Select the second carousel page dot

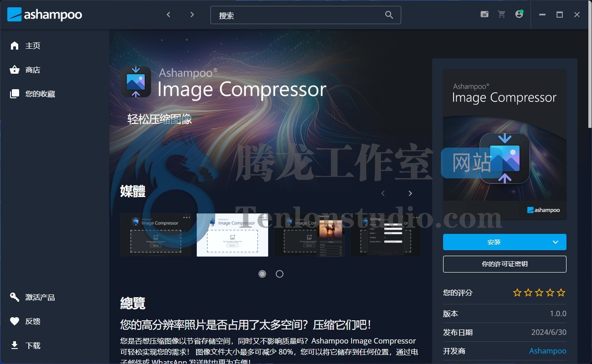280,274
